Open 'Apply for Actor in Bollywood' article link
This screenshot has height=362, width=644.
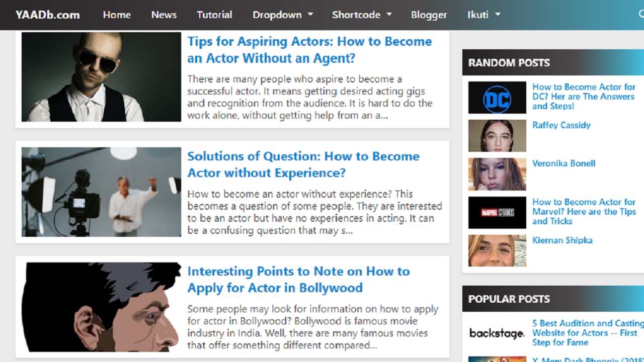(298, 280)
